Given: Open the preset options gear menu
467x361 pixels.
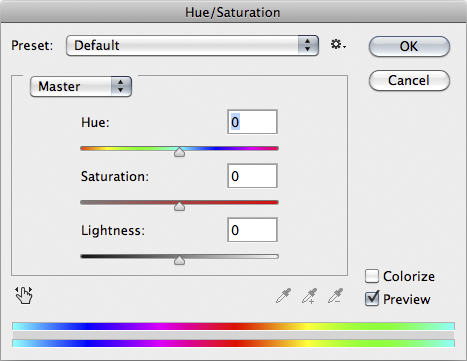Looking at the screenshot, I should coord(338,45).
